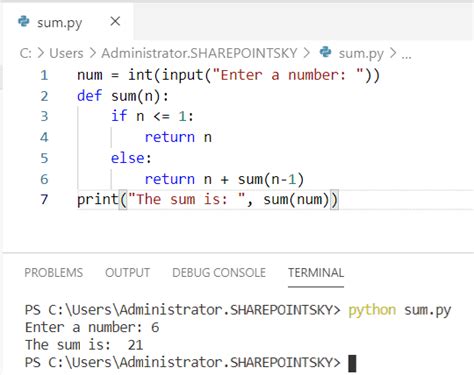This screenshot has height=375, width=474.
Task: Switch to the PROBLEMS panel tab
Action: coord(53,273)
